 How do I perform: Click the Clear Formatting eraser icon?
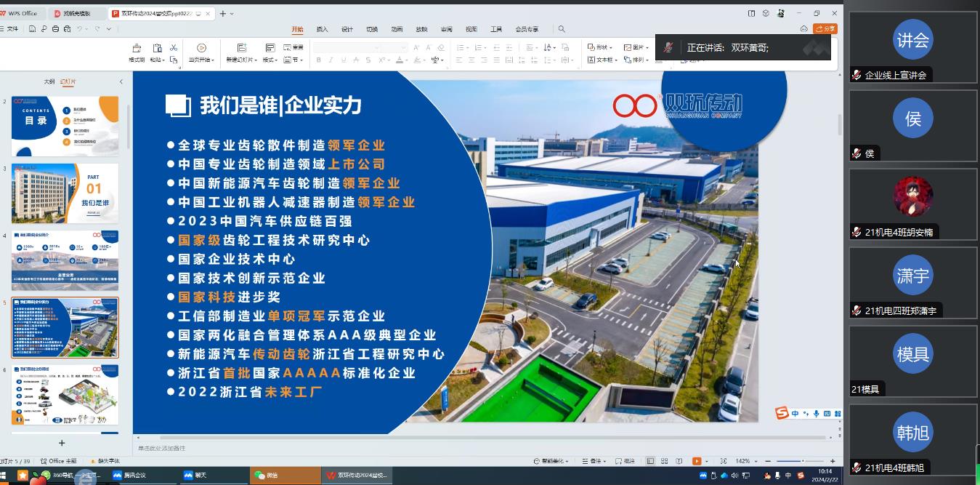pos(441,47)
